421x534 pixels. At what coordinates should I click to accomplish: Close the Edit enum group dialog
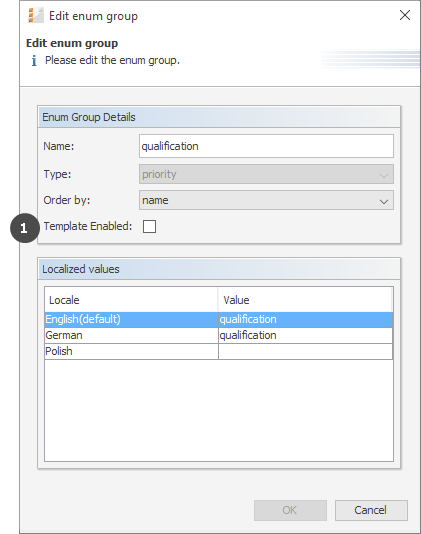tap(405, 15)
